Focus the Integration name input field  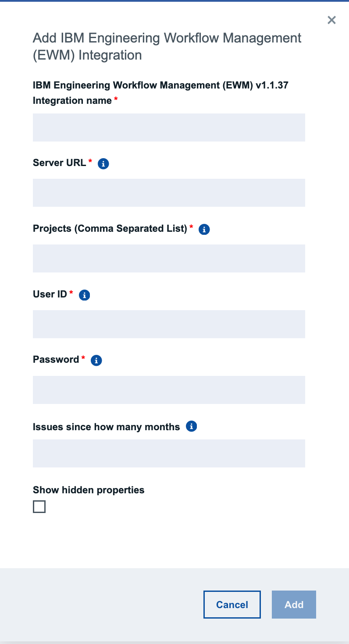[x=169, y=127]
